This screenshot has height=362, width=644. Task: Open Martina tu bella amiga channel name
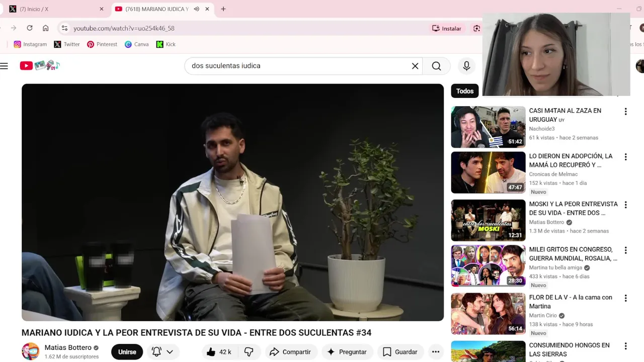click(x=555, y=267)
